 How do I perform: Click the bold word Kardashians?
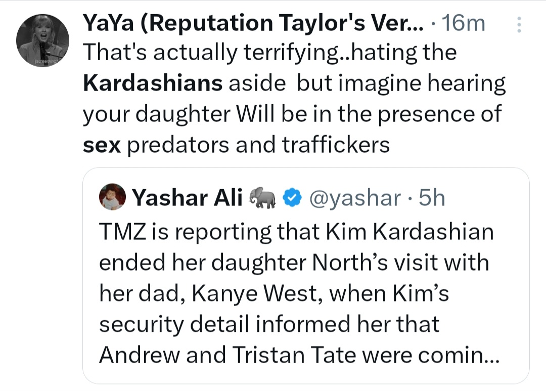pyautogui.click(x=152, y=83)
